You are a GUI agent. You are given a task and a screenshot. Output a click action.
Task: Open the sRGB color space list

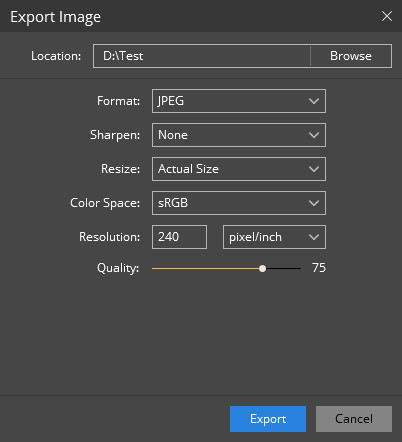239,203
